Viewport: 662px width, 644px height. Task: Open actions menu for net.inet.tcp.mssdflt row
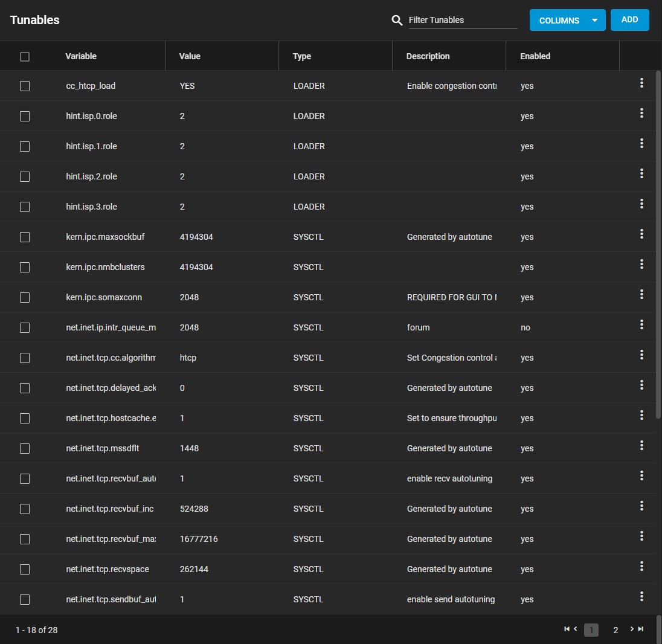[641, 445]
